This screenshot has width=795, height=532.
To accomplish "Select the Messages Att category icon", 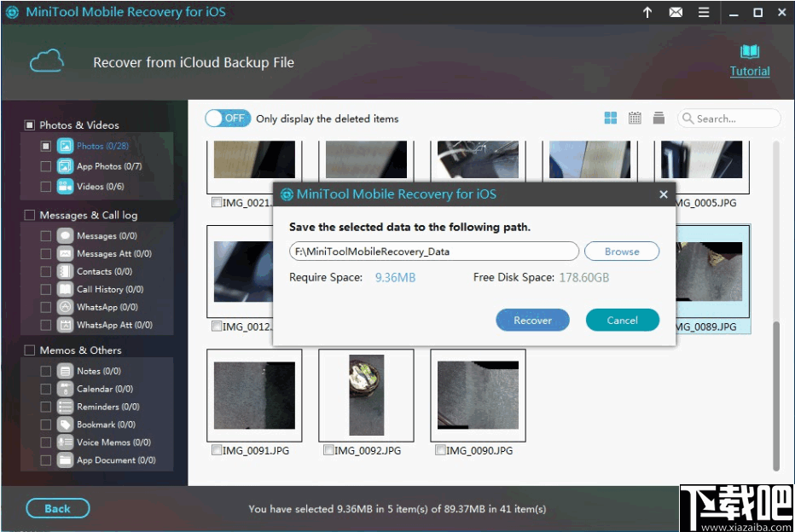I will pyautogui.click(x=65, y=253).
